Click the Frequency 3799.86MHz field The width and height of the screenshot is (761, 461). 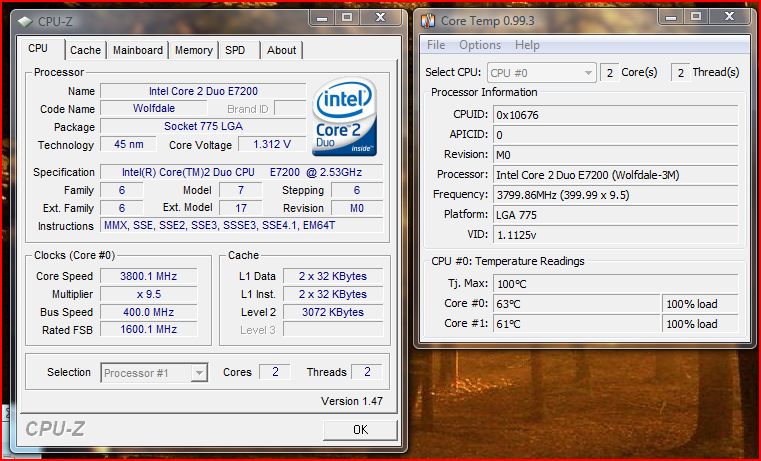[x=615, y=195]
